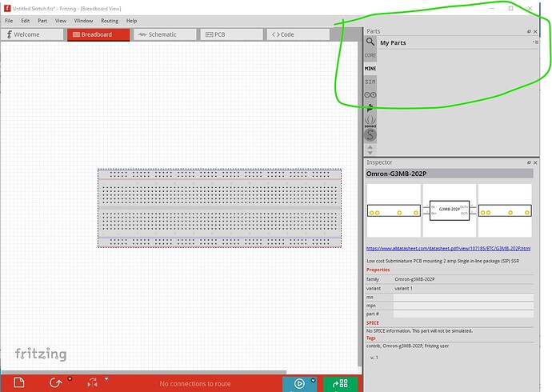Switch to the PCB view tab
552x392 pixels.
[x=231, y=34]
